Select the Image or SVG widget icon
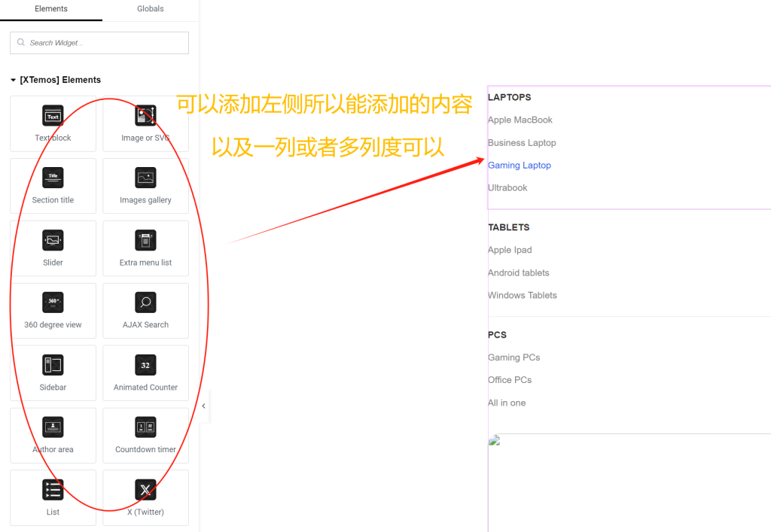Screen dimensions: 771x532 click(x=145, y=116)
